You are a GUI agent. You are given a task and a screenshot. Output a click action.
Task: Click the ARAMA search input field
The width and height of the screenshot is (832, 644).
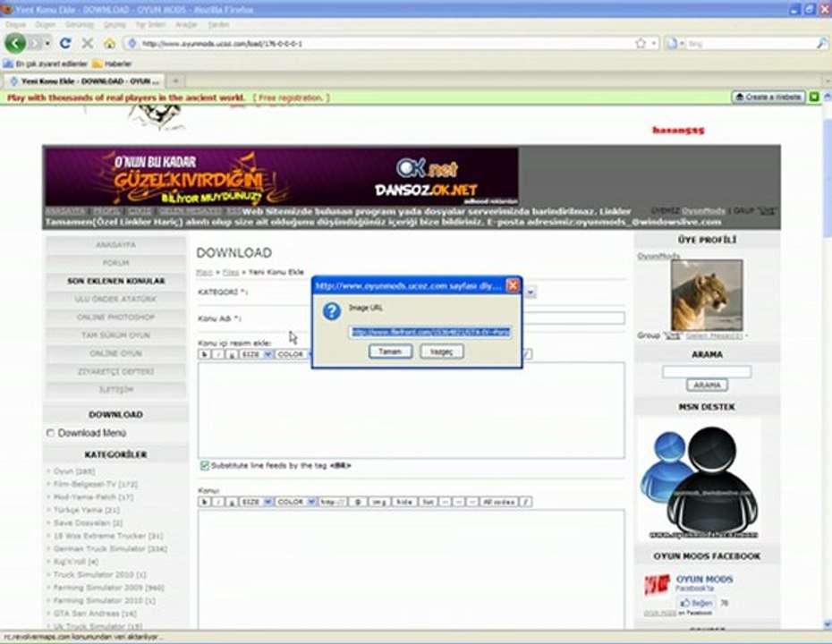(707, 371)
